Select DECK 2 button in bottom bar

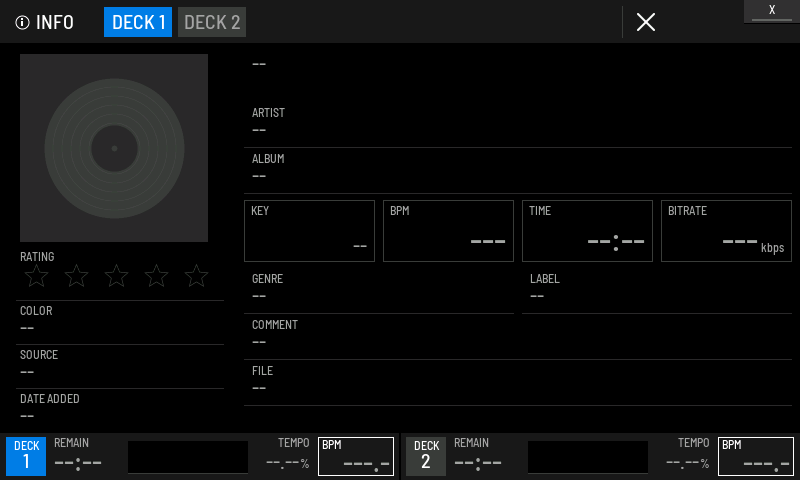point(426,456)
